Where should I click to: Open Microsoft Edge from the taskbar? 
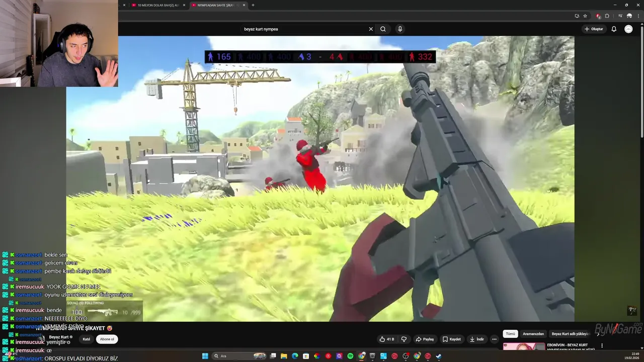pyautogui.click(x=295, y=356)
